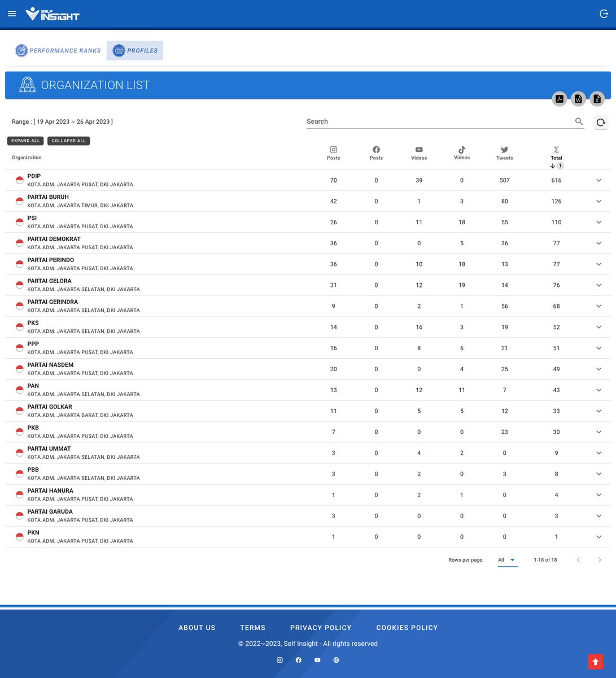This screenshot has width=616, height=678.
Task: Open the About Us link
Action: point(197,628)
